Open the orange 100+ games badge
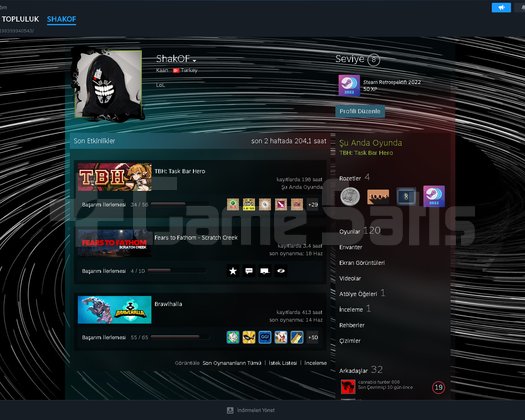 point(378,196)
